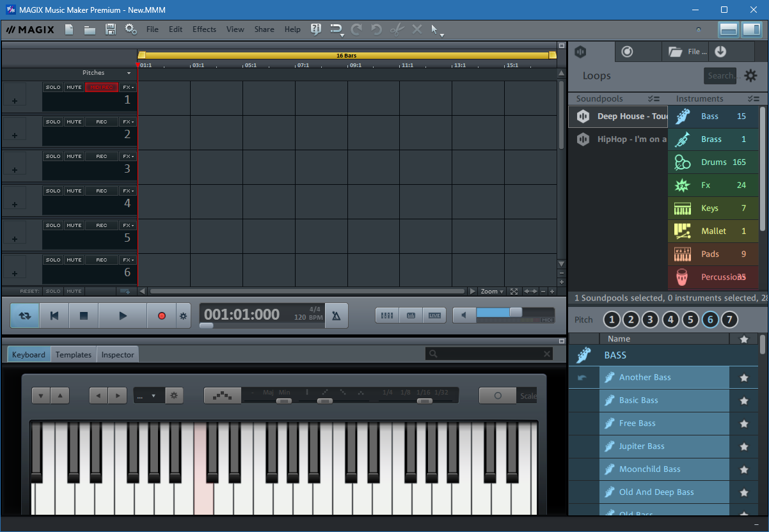
Task: Select the Bass instrument category
Action: point(713,116)
